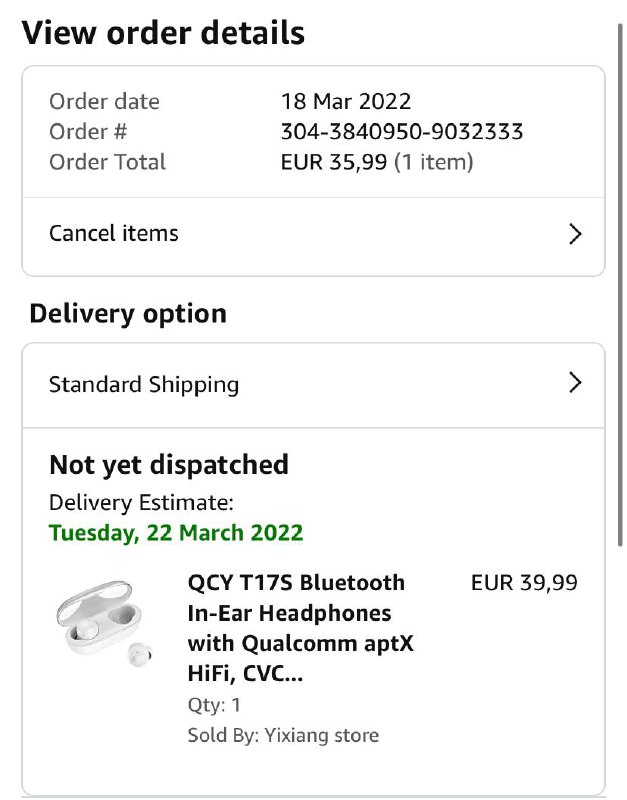This screenshot has width=627, height=800.
Task: Open the Standard Shipping delivery option
Action: pyautogui.click(x=313, y=385)
